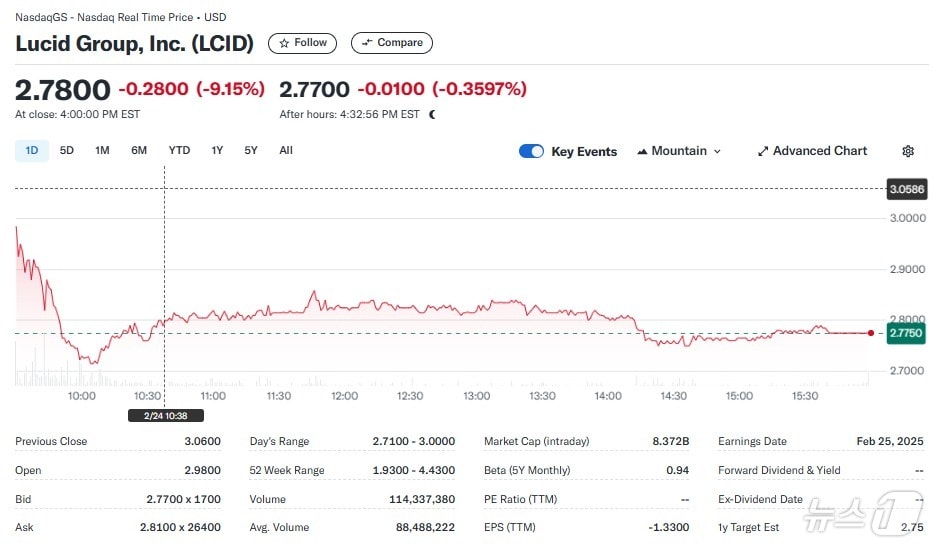Viewport: 933px width, 548px height.
Task: Click the Advanced Chart expand icon
Action: coord(763,151)
